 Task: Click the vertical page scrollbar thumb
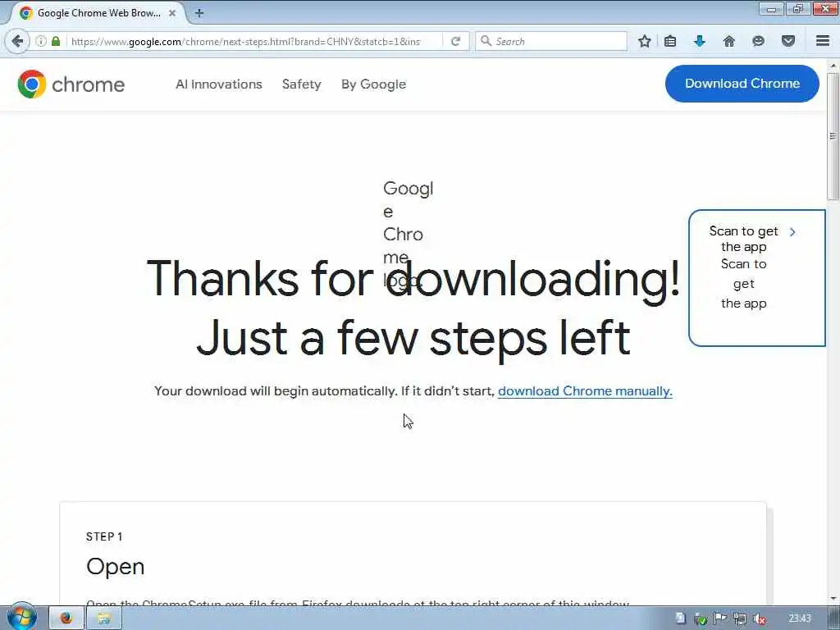[833, 136]
